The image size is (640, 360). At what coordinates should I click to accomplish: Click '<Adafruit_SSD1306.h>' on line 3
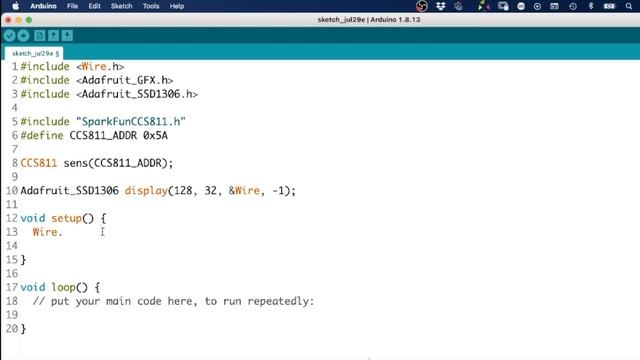pos(137,94)
